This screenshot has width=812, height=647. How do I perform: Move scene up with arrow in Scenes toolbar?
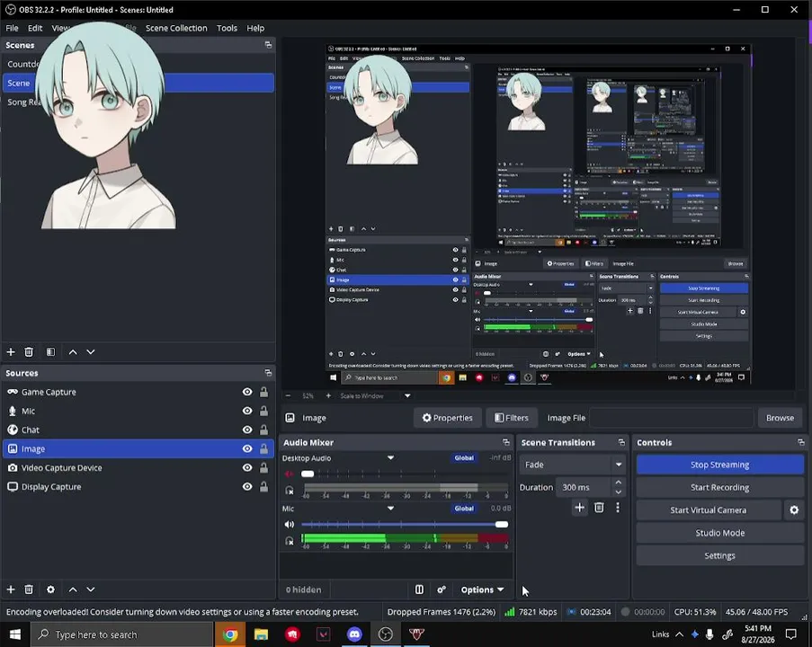(73, 352)
